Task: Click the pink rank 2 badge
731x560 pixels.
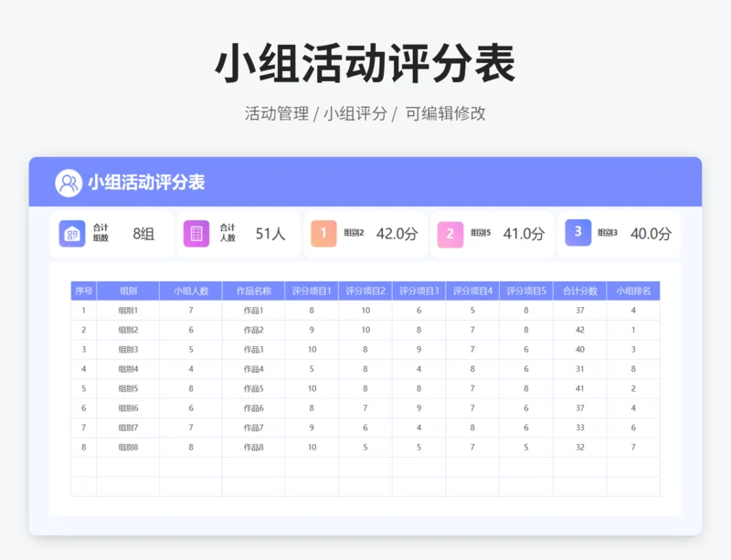Action: coord(450,234)
